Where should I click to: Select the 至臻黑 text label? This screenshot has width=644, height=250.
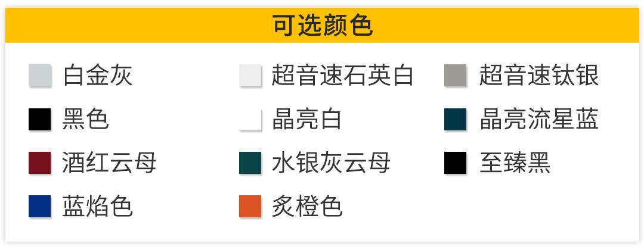pyautogui.click(x=515, y=163)
